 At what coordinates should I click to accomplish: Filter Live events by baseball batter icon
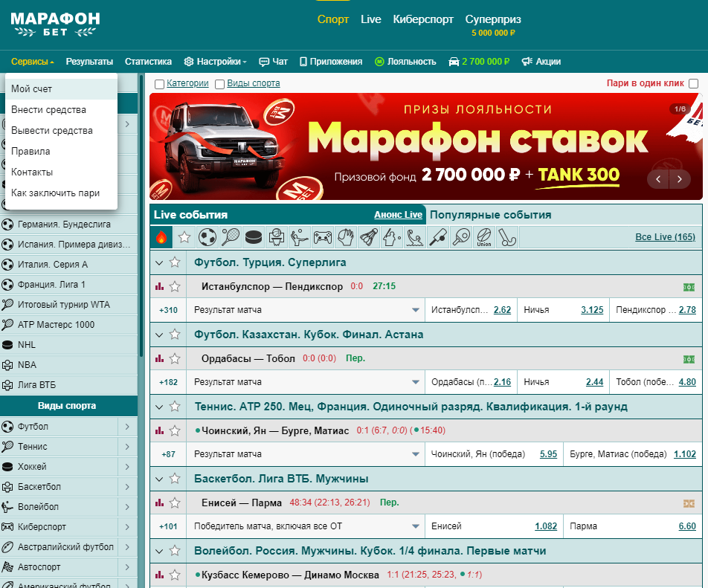tap(391, 237)
